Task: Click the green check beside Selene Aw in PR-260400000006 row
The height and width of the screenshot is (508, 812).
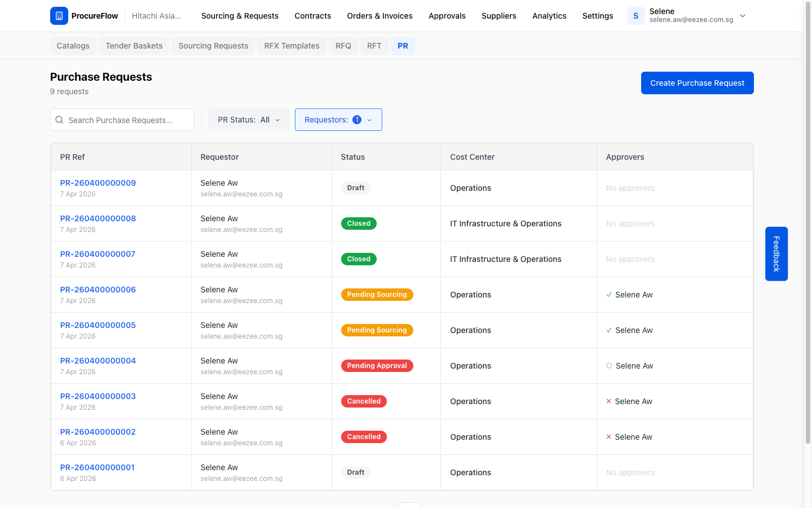Action: coord(609,295)
